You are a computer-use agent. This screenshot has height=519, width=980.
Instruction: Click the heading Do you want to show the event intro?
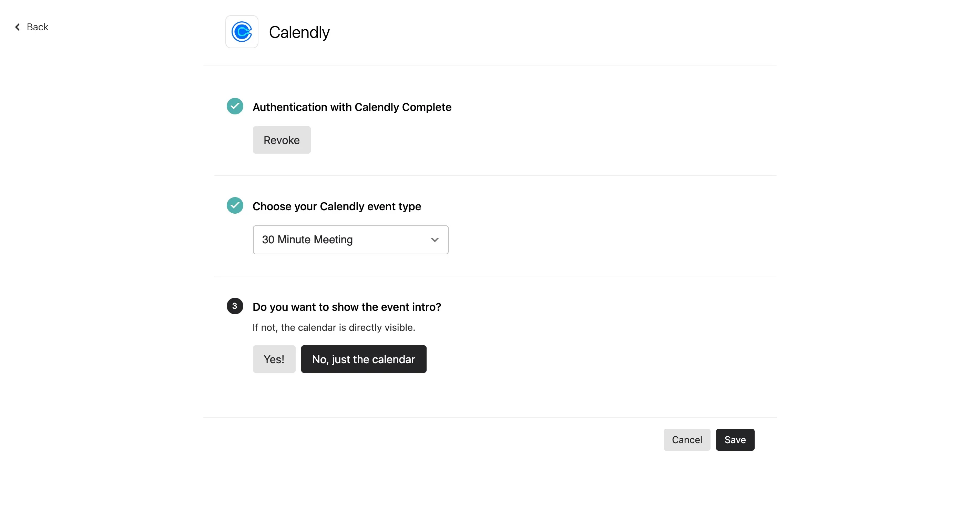347,307
